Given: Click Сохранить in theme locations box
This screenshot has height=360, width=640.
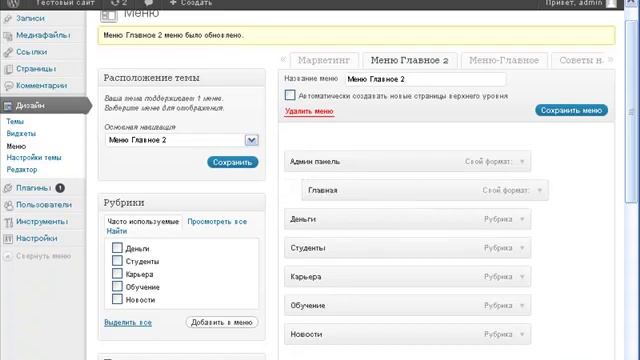Looking at the screenshot, I should pos(233,162).
